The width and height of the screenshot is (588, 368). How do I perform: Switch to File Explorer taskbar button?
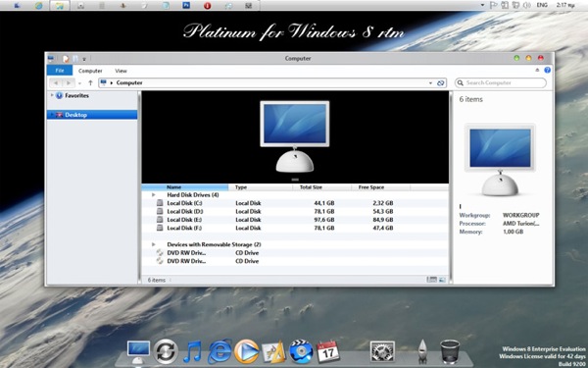click(x=60, y=6)
